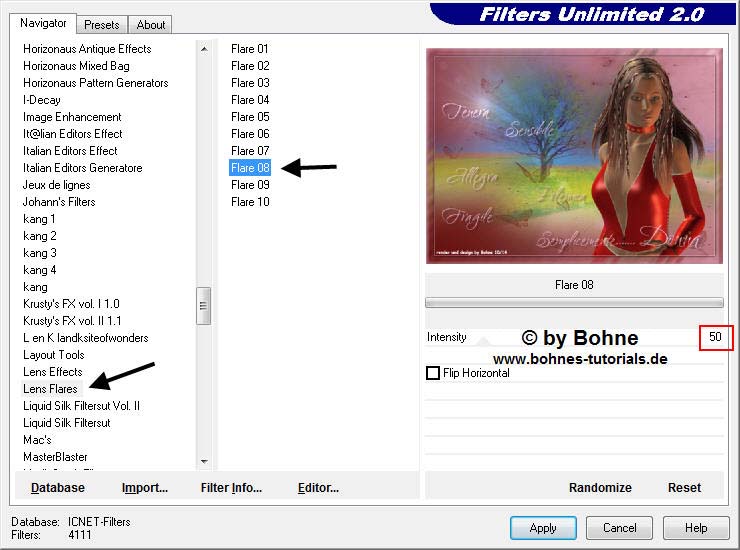Open the Database menu button

(58, 488)
